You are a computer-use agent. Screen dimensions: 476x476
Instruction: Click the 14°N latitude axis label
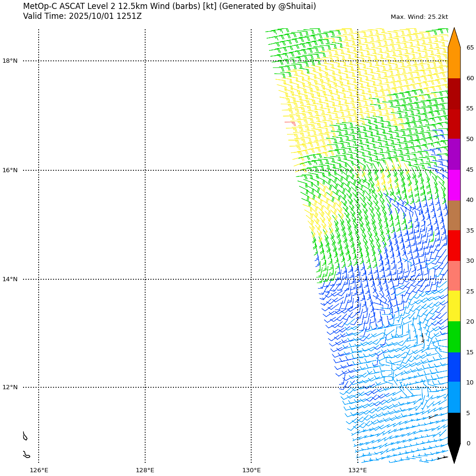coord(10,279)
